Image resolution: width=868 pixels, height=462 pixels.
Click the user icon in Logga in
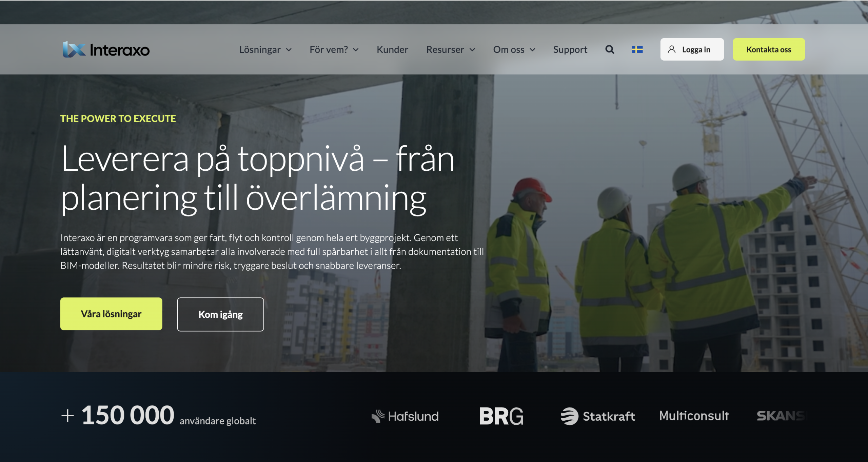(x=671, y=49)
